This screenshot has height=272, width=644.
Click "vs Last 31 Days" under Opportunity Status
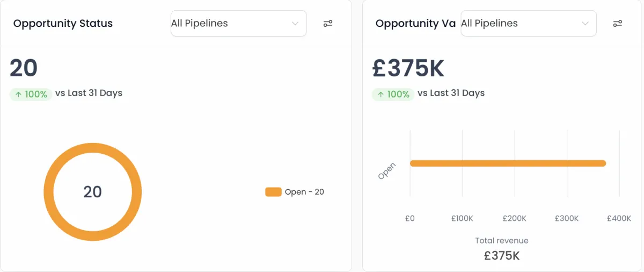click(x=89, y=93)
